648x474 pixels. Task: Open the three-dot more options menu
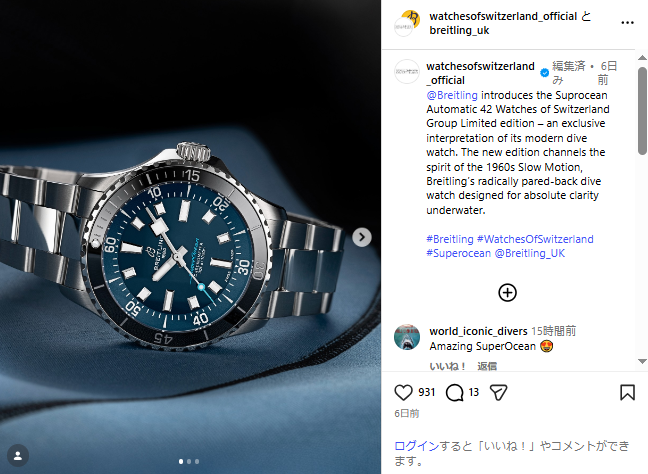(x=627, y=23)
